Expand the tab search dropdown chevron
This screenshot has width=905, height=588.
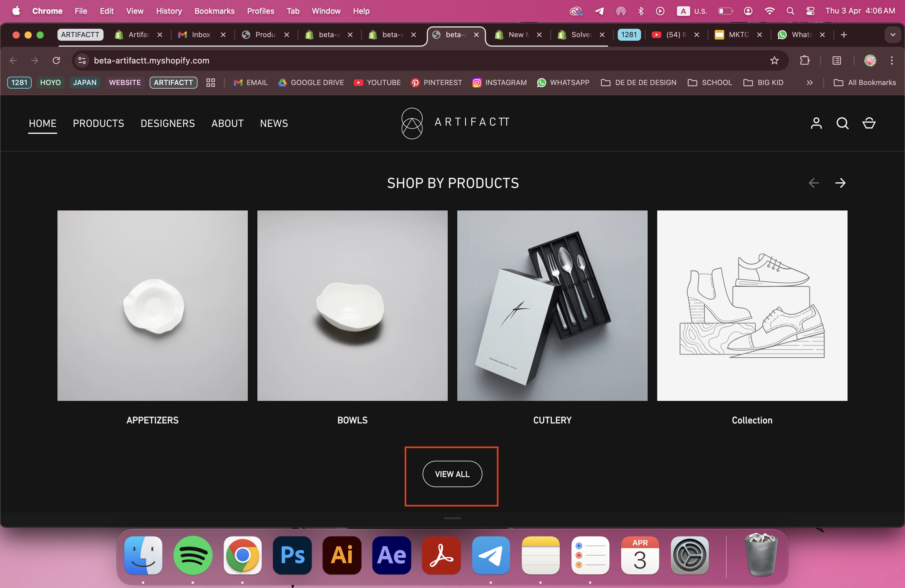(892, 35)
